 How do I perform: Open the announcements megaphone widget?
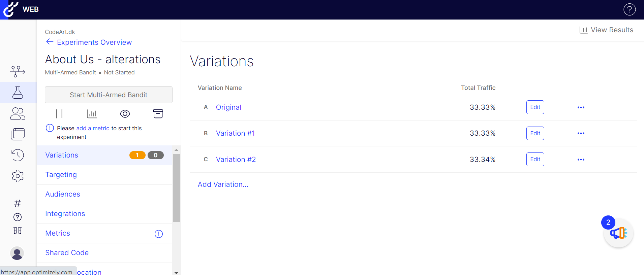tap(618, 233)
